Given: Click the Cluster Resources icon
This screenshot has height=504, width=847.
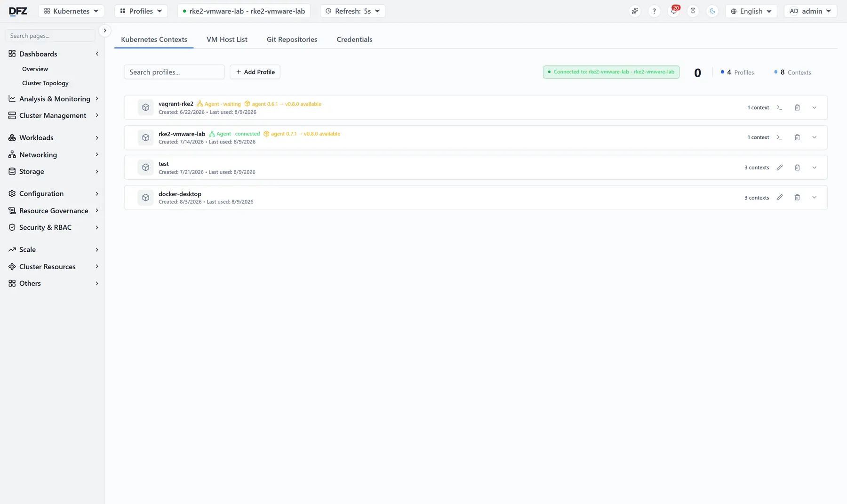Looking at the screenshot, I should point(12,267).
